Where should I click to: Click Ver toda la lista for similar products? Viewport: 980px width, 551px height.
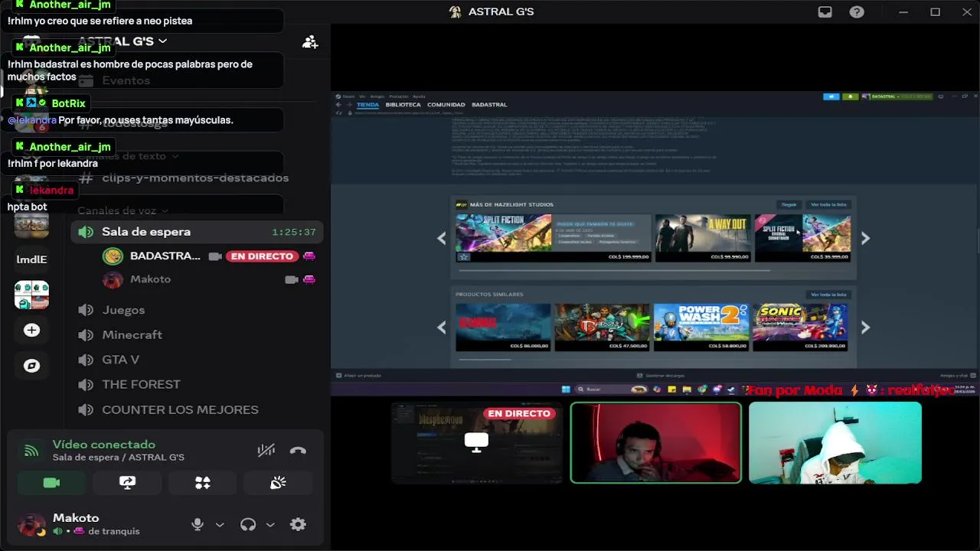pos(828,295)
